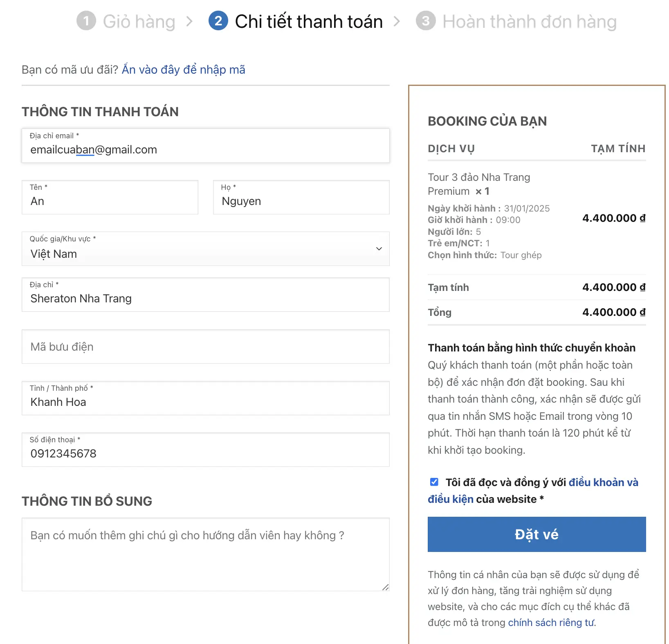Click the step 2 number circle icon
Screen dimensions: 669x644
point(218,21)
